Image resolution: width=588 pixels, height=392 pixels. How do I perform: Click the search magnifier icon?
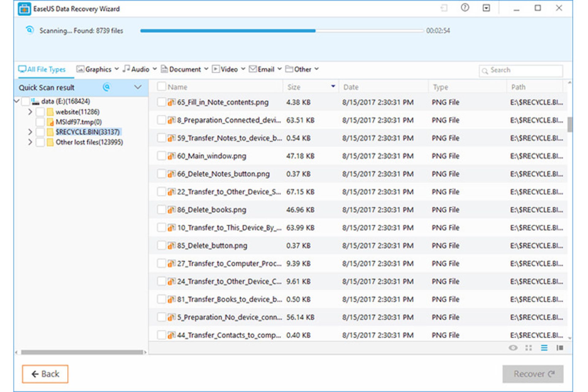click(x=485, y=71)
